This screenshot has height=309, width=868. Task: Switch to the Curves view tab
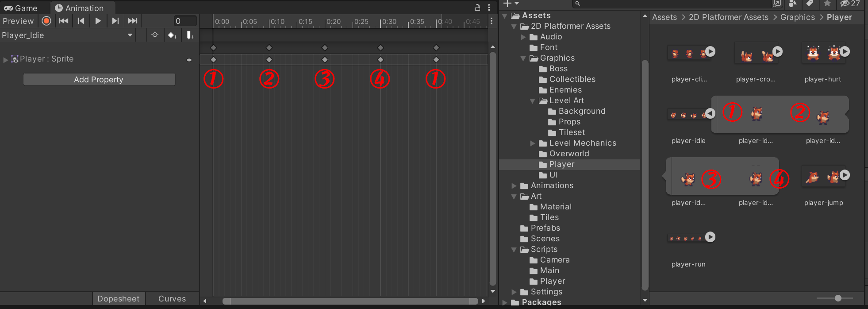point(172,299)
